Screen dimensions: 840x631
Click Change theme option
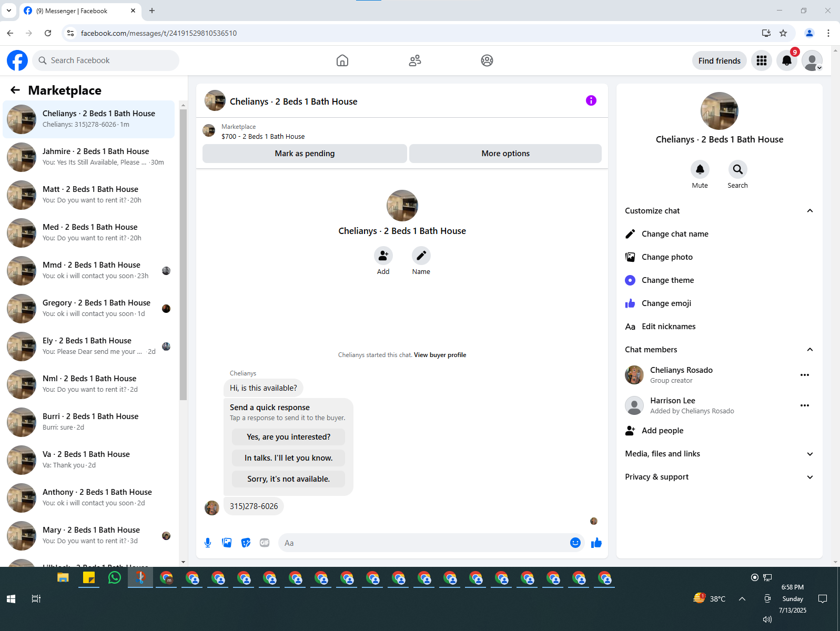(x=719, y=280)
